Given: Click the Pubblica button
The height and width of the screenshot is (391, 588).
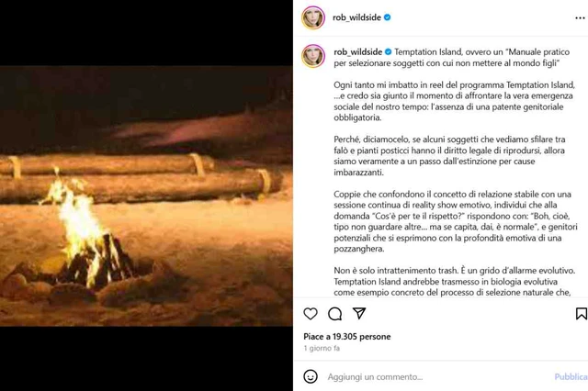Looking at the screenshot, I should (x=571, y=376).
